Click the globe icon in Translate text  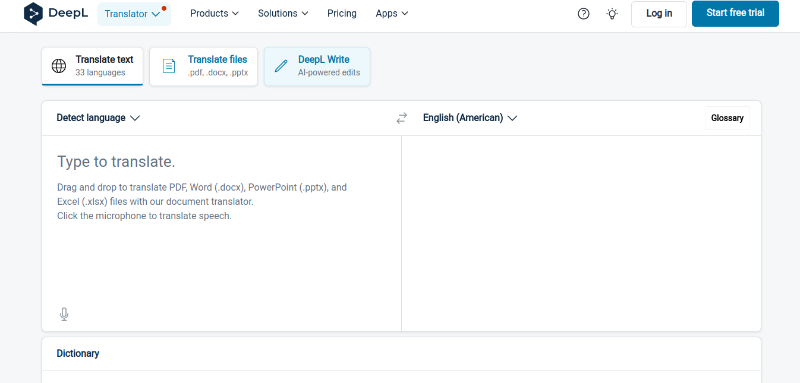59,66
